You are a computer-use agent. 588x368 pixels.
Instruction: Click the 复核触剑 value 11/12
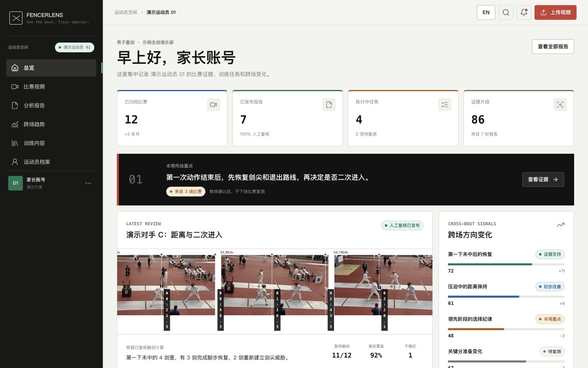342,355
